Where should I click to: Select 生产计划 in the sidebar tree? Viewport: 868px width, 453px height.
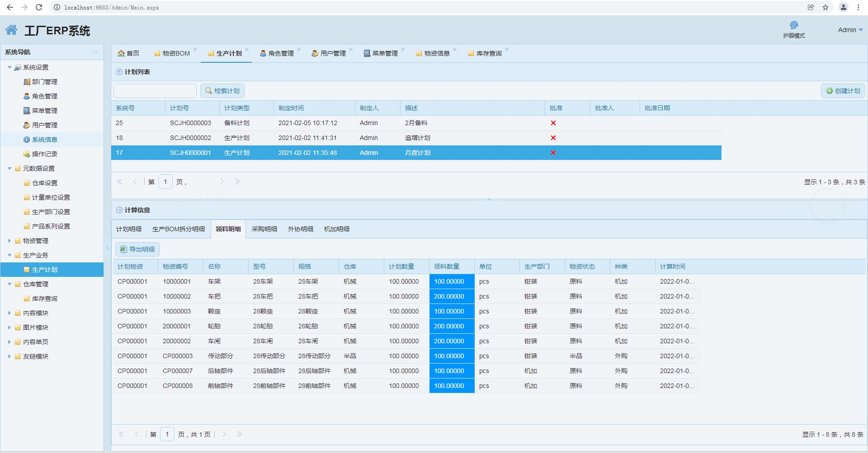(x=52, y=270)
